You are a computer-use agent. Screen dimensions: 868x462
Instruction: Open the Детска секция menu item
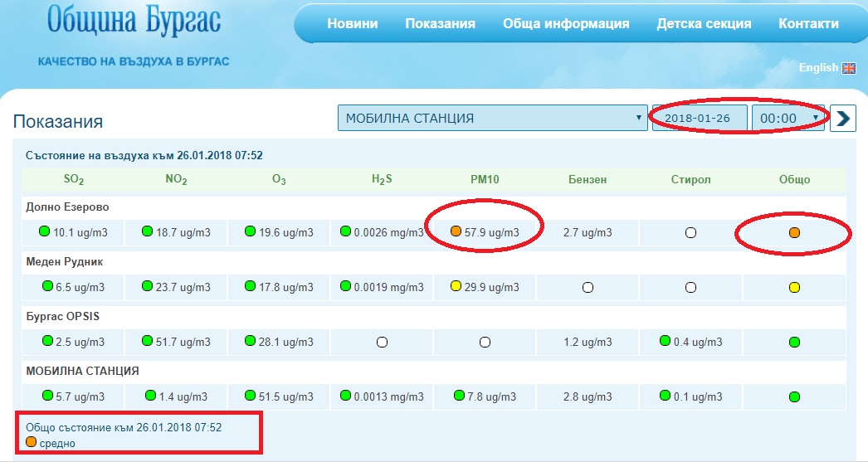(x=704, y=24)
